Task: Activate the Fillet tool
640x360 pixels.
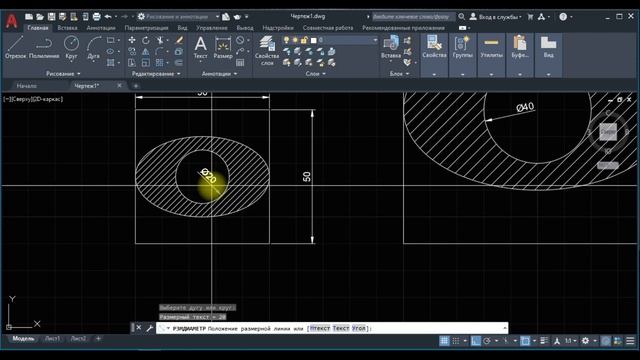Action: (x=159, y=51)
